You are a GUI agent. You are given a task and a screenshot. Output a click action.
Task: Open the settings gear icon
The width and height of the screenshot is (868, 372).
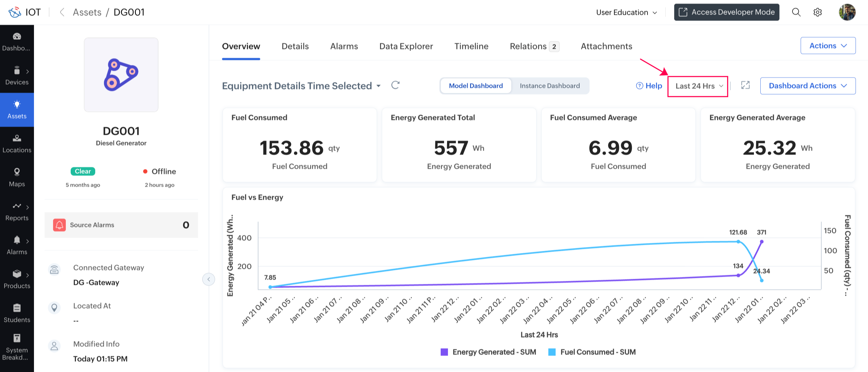point(817,12)
